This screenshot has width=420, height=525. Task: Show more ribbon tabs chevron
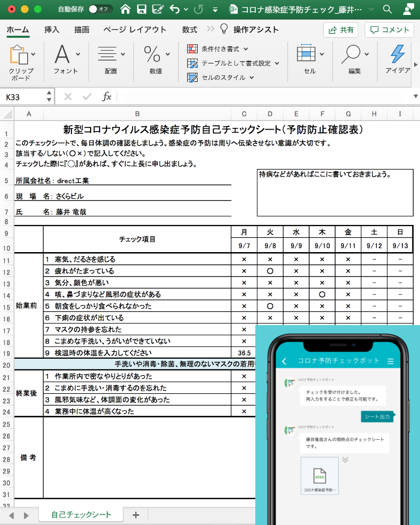tap(211, 29)
